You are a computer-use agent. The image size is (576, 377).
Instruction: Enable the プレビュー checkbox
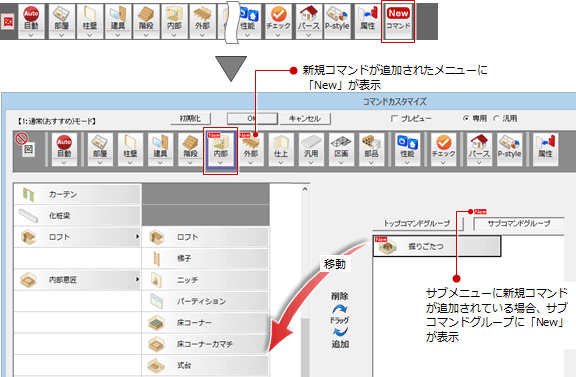pos(394,119)
